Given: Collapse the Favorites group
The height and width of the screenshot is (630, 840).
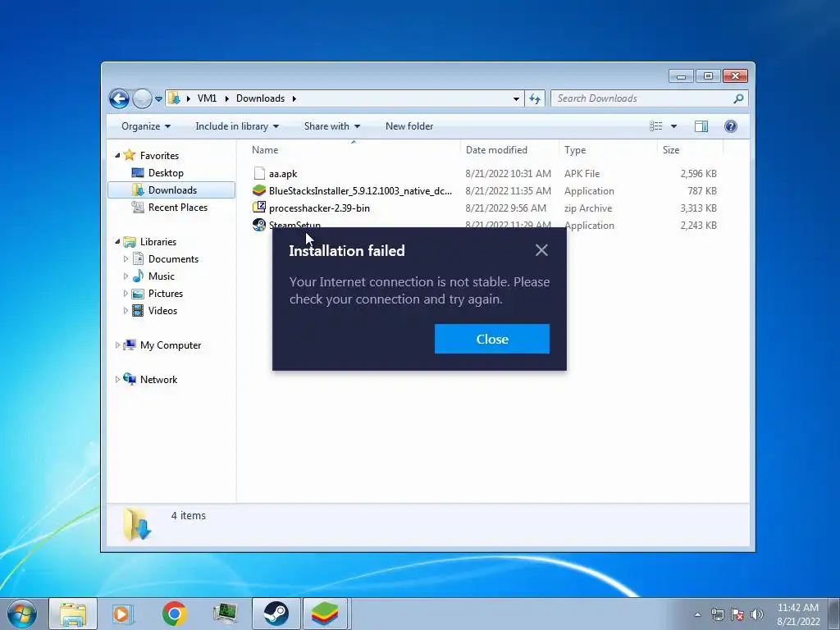Looking at the screenshot, I should pos(117,155).
